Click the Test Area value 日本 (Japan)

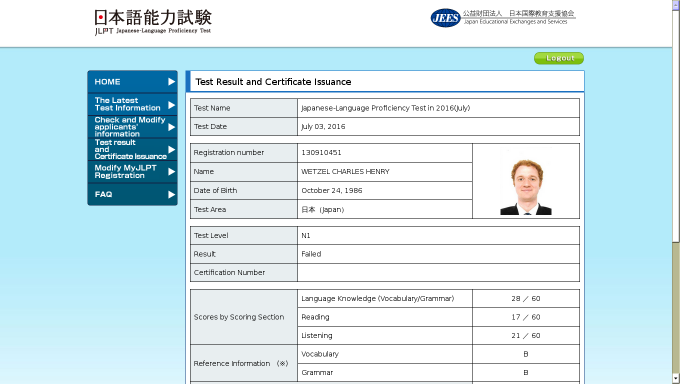(323, 210)
